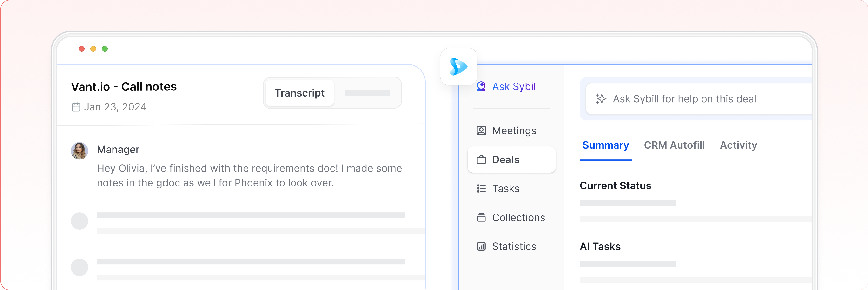Image resolution: width=868 pixels, height=290 pixels.
Task: Click the Sybill logo icon
Action: (459, 67)
